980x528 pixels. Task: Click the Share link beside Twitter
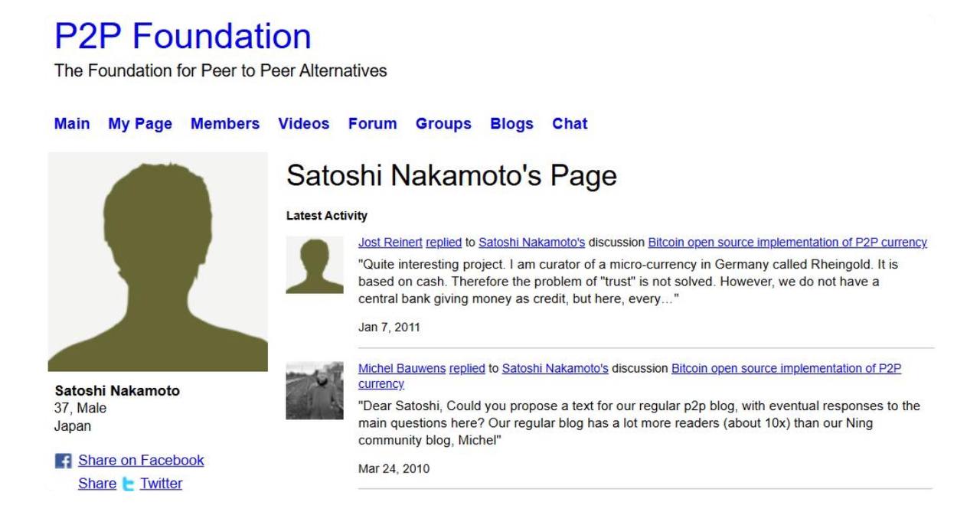[x=97, y=484]
